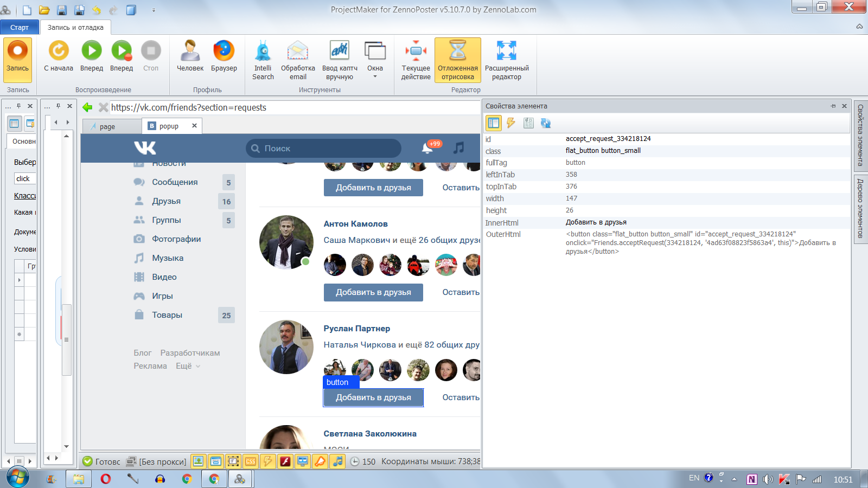The width and height of the screenshot is (868, 488).
Task: Toggle CSS loading in status bar
Action: [x=251, y=461]
